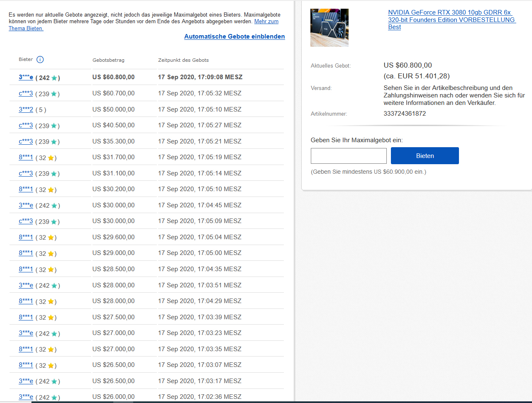532x403 pixels.
Task: Click the yellow star in the US $31.700,00 row
Action: click(51, 158)
